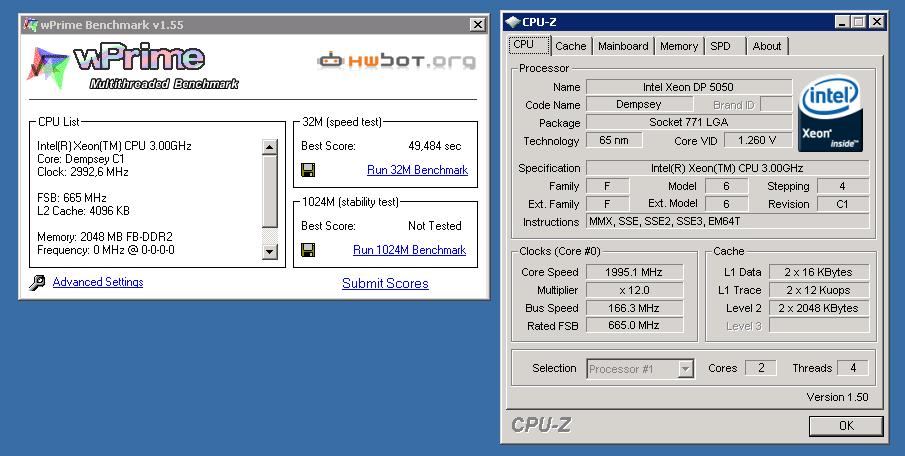Image resolution: width=905 pixels, height=456 pixels.
Task: Click the FSB: 665 MHz line in wPrime
Action: (x=72, y=198)
